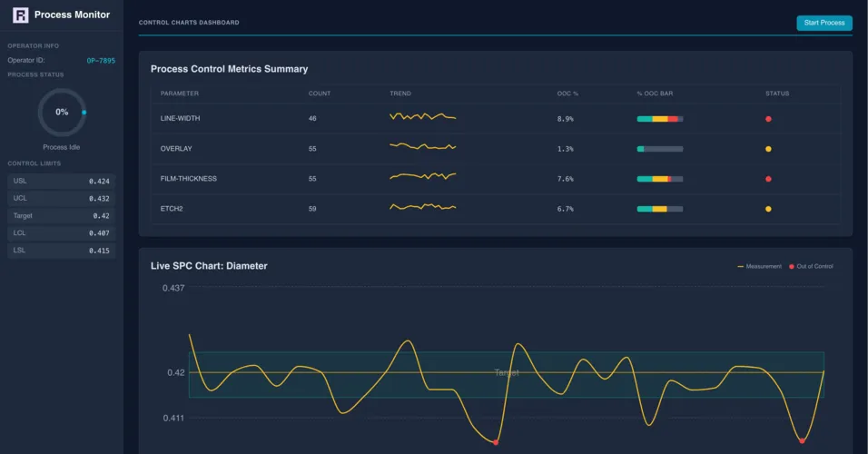This screenshot has width=868, height=454.
Task: Click the Live SPC Chart: Diameter title
Action: tap(209, 266)
